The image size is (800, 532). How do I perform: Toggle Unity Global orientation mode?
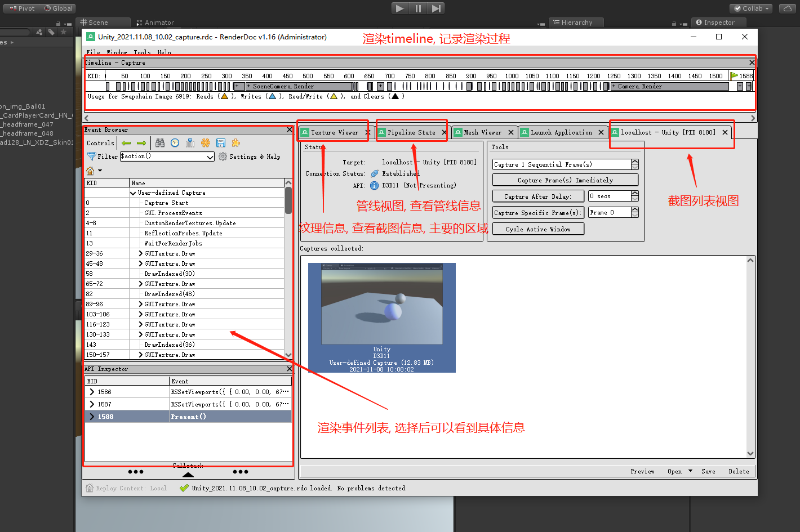coord(58,8)
